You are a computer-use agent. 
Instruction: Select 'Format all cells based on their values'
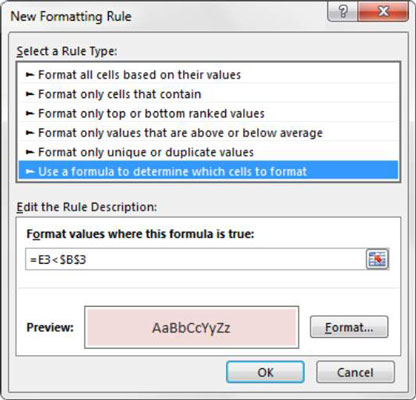pos(208,75)
